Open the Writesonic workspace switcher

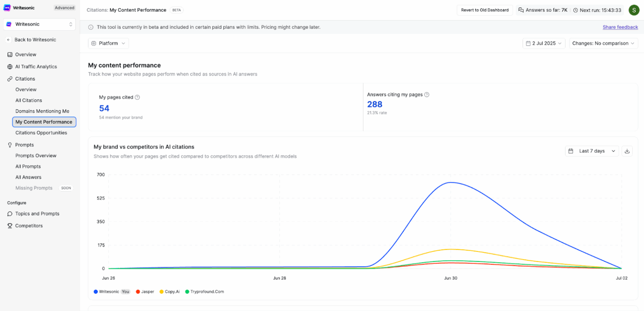[x=39, y=24]
